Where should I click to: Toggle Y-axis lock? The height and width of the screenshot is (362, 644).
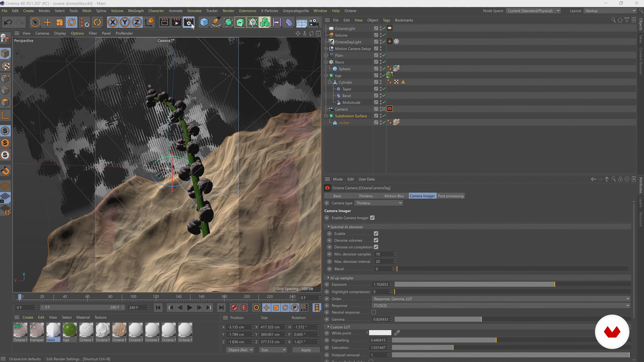tap(125, 22)
